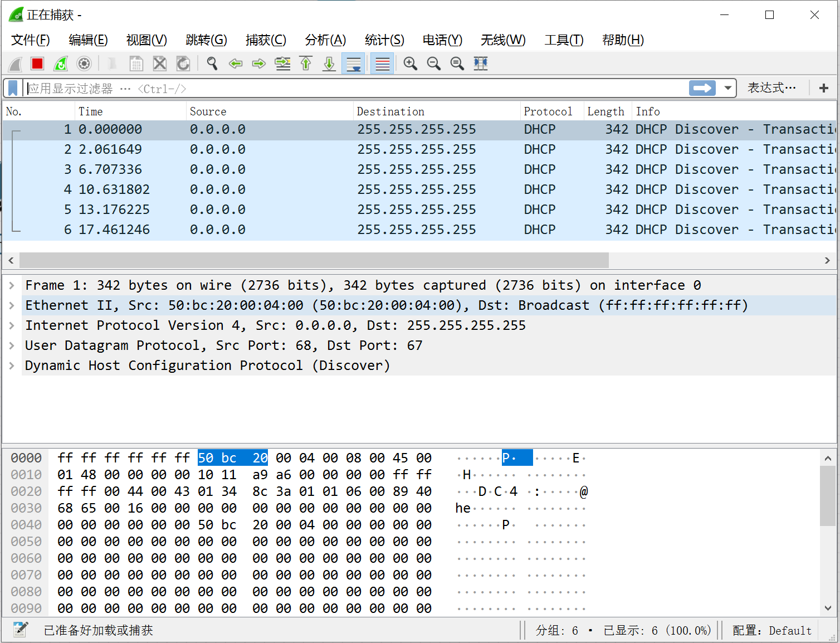Expand the Ethernet II tree row
The image size is (840, 643).
tap(12, 305)
